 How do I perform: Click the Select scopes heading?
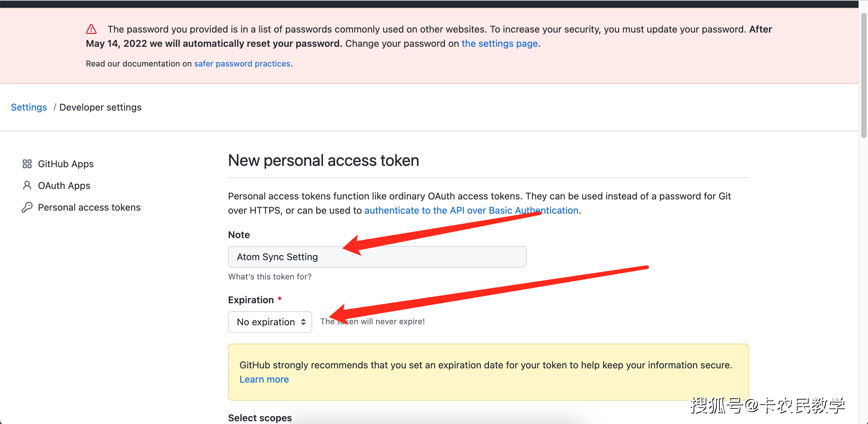point(260,418)
